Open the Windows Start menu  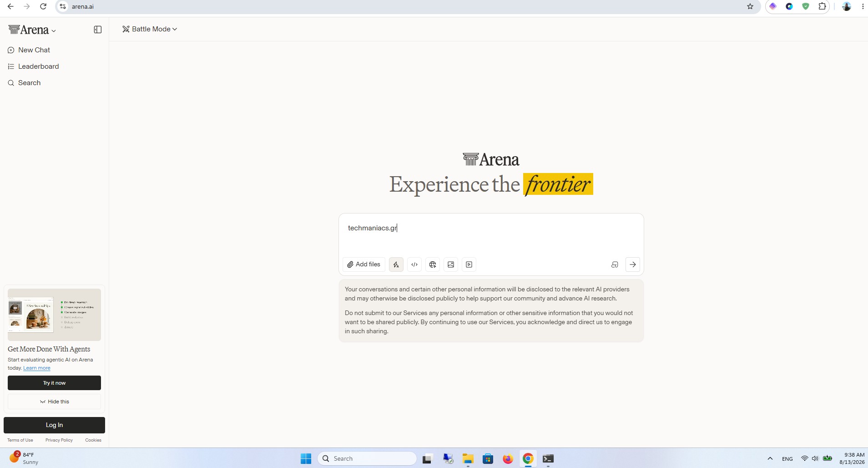coord(306,458)
